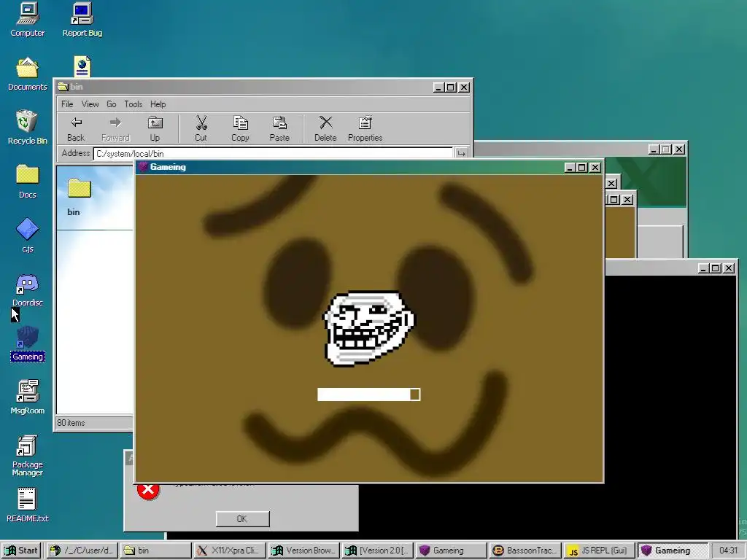This screenshot has height=560, width=747.
Task: Click the Copy toolbar icon
Action: (x=240, y=128)
